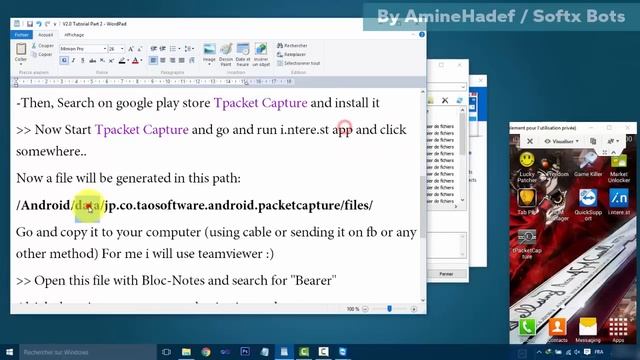Open the phone Apps drawer icon
640x360 pixels.
tap(618, 330)
